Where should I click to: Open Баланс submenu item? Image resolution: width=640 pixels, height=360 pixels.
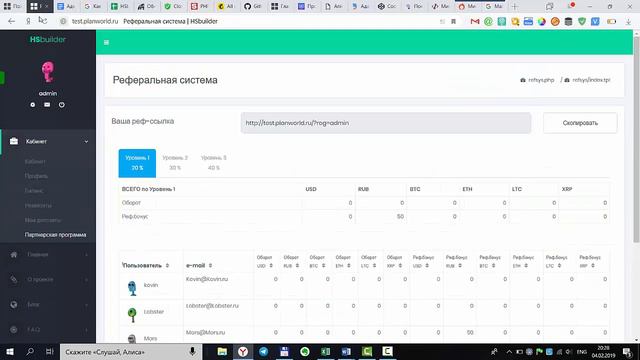point(34,191)
